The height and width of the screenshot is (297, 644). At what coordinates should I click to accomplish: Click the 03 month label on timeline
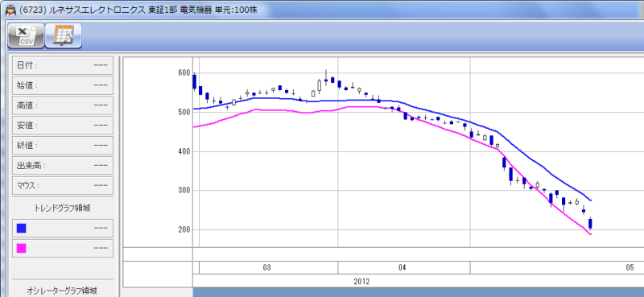(x=266, y=267)
